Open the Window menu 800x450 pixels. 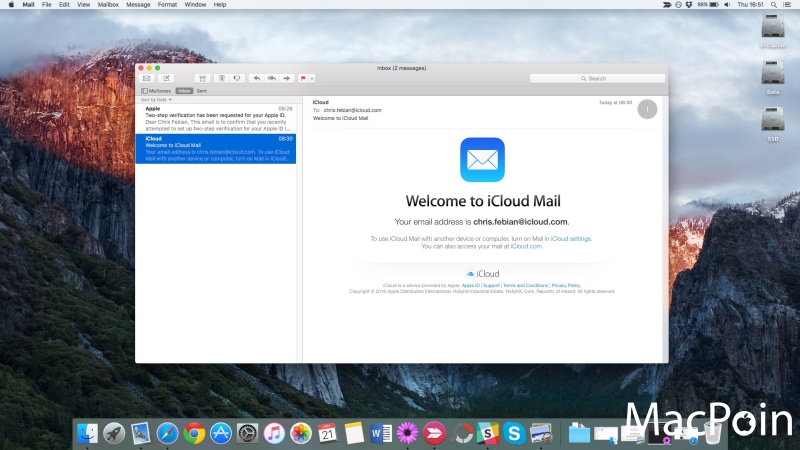point(195,5)
